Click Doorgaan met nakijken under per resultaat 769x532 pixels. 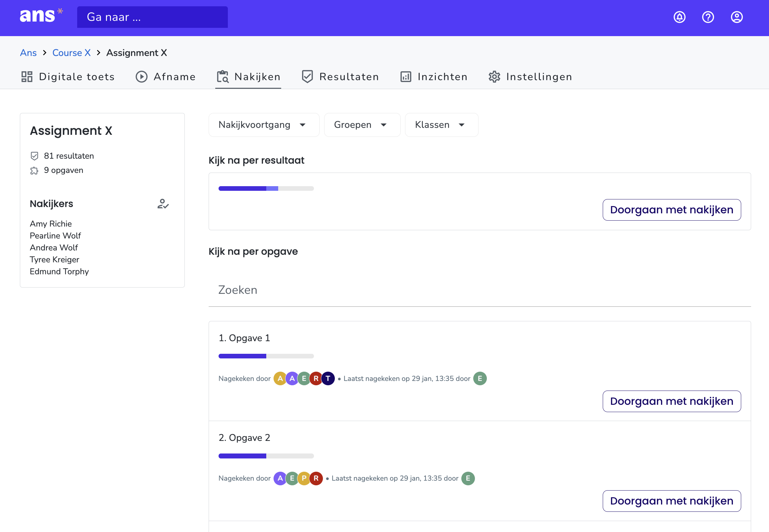point(671,210)
